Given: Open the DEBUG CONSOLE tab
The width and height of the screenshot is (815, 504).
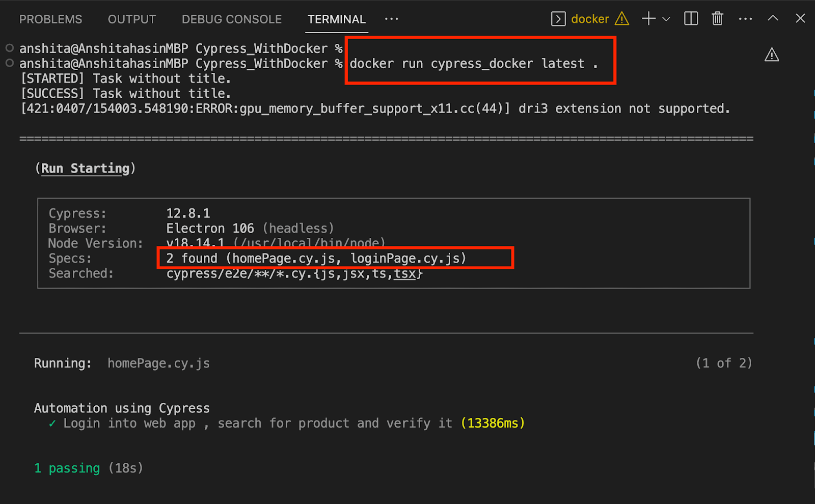Looking at the screenshot, I should point(231,19).
